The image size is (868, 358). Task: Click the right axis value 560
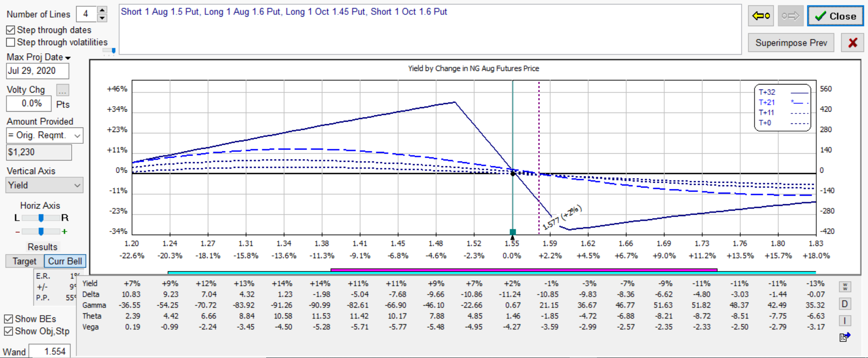coord(826,89)
